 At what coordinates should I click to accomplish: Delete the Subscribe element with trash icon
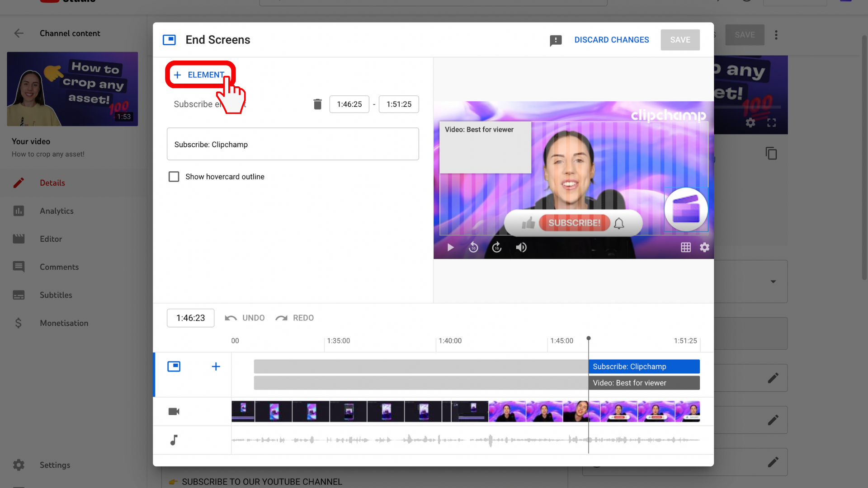tap(318, 104)
